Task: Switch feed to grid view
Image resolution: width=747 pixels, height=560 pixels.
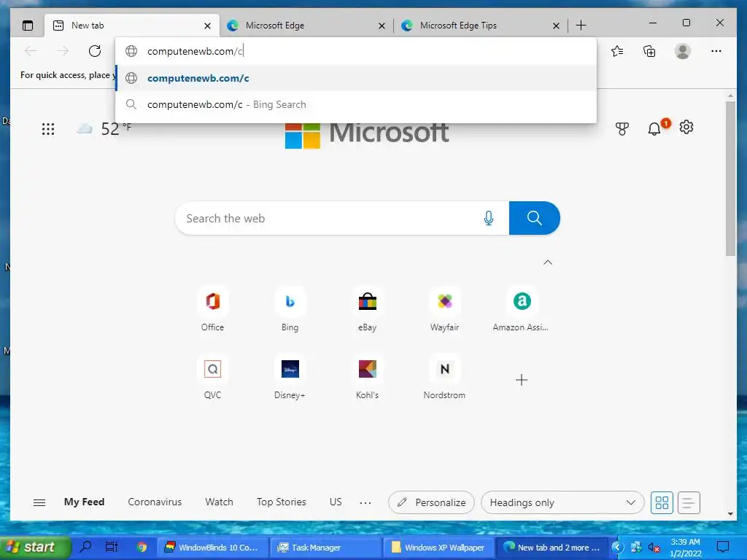Action: tap(662, 502)
